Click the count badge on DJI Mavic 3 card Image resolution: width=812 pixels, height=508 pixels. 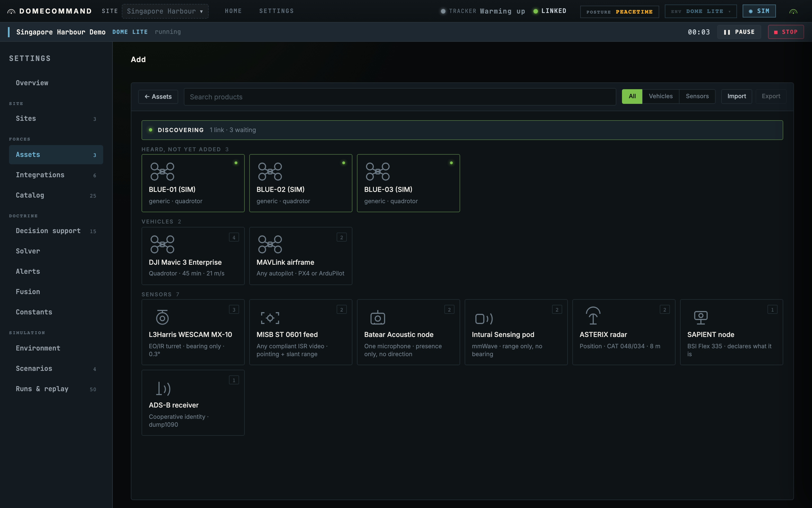(x=234, y=237)
